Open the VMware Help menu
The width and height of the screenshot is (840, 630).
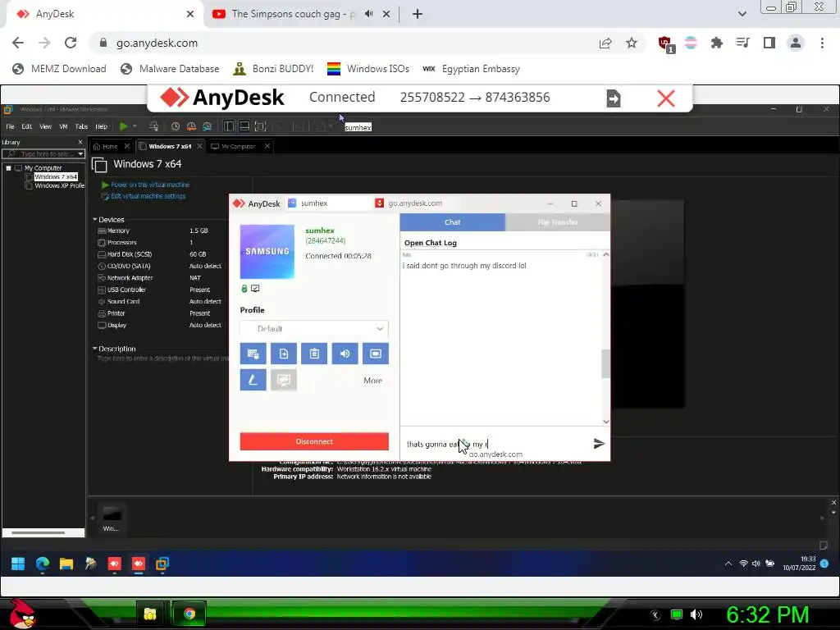(101, 126)
